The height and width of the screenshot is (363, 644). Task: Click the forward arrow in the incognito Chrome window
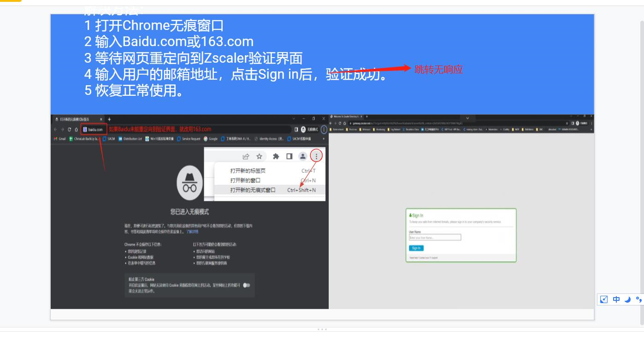[62, 129]
